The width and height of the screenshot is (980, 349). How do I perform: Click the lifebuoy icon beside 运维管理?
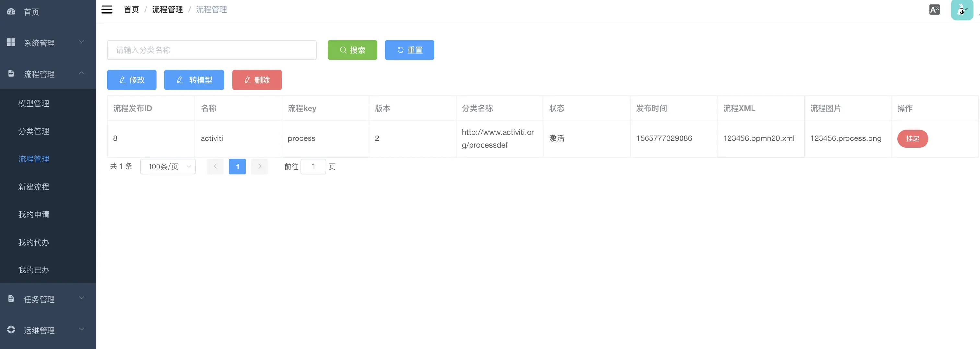point(11,330)
